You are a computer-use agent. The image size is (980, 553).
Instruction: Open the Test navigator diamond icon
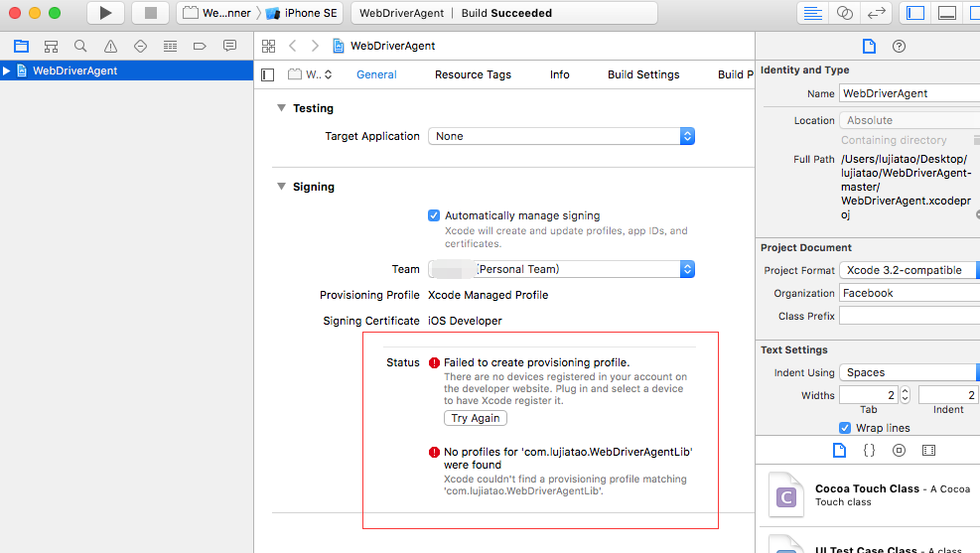pyautogui.click(x=141, y=46)
